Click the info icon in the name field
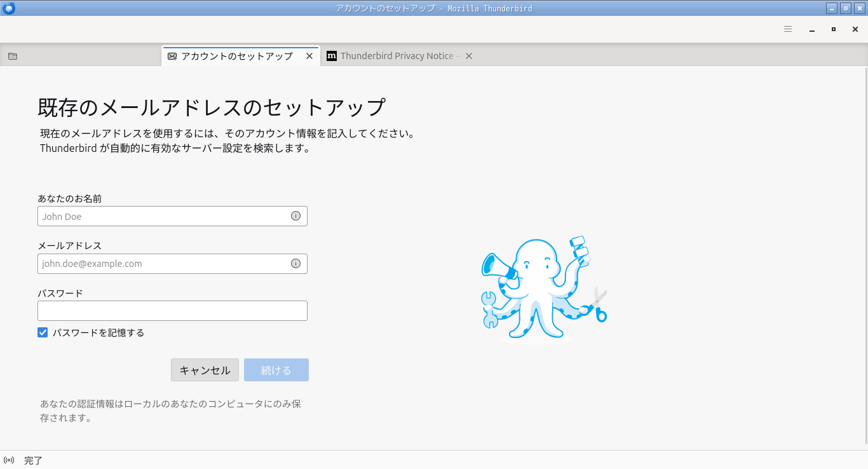Image resolution: width=868 pixels, height=469 pixels. click(295, 216)
